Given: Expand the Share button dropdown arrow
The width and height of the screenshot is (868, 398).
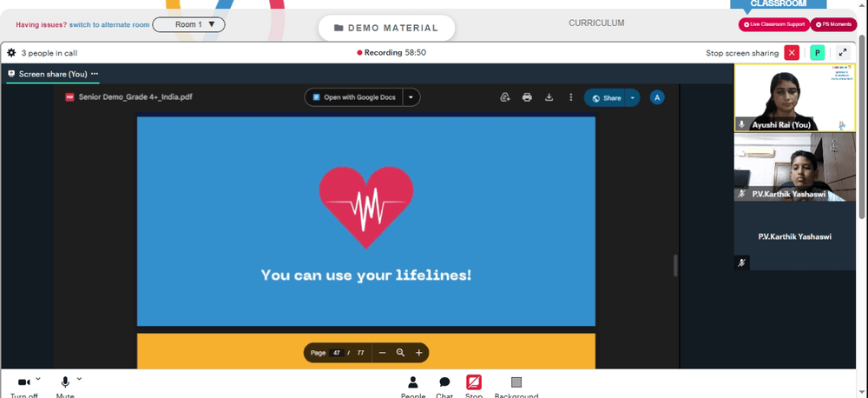Looking at the screenshot, I should click(632, 98).
